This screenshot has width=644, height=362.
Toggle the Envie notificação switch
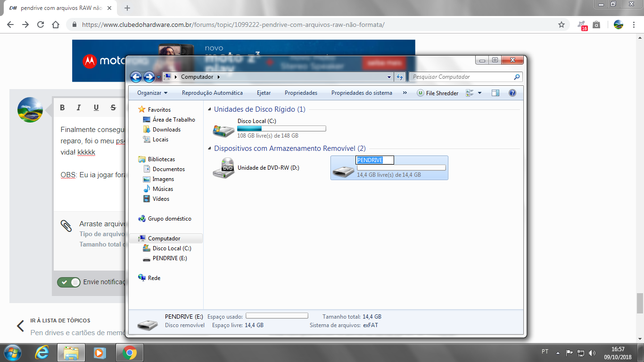[69, 282]
